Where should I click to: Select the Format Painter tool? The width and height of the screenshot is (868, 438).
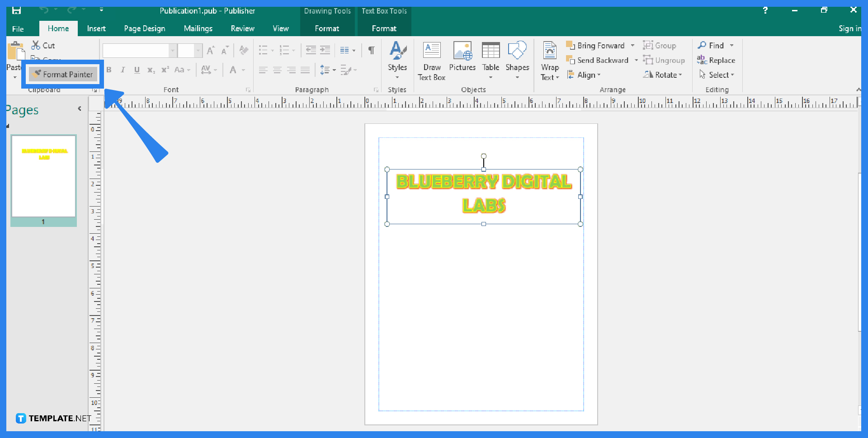pyautogui.click(x=63, y=74)
